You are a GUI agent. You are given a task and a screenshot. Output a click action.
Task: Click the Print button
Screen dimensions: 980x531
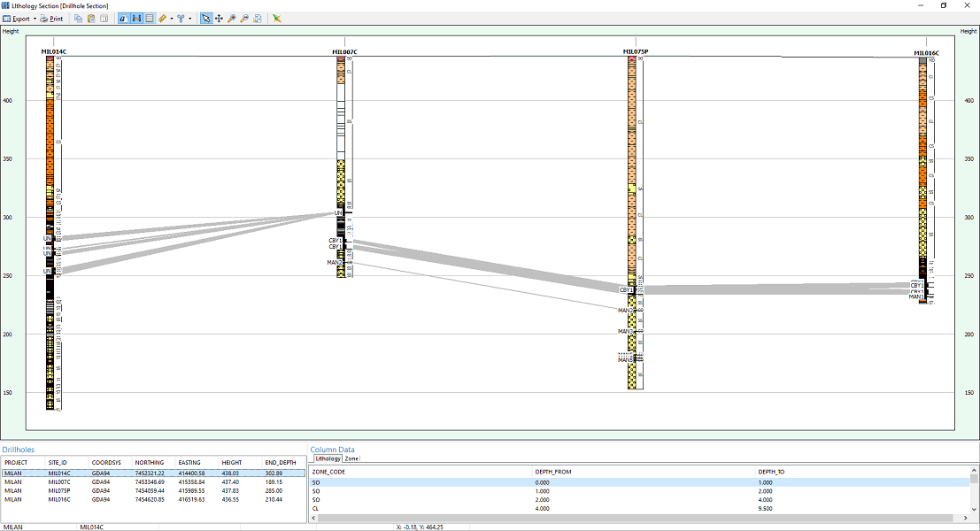[52, 18]
